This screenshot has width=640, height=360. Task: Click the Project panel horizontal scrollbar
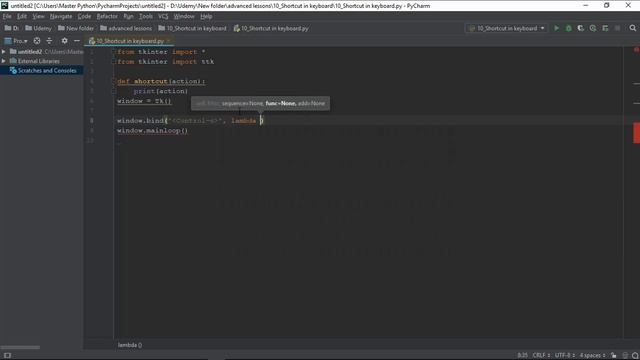pos(20,347)
